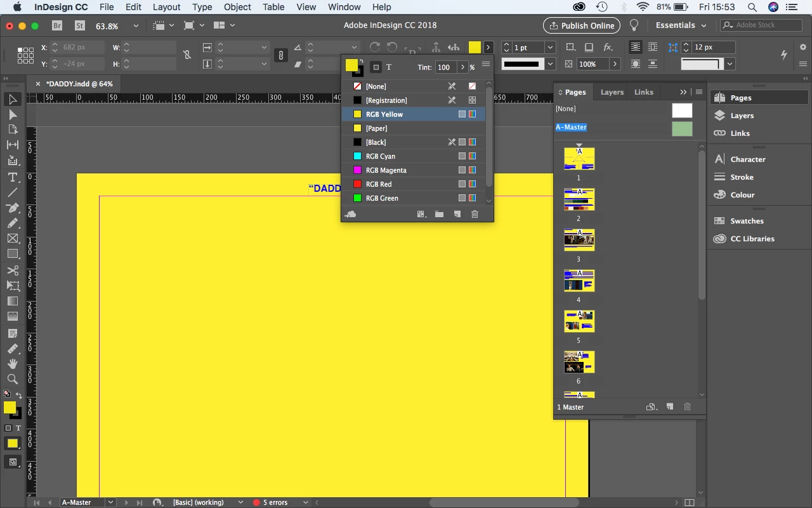812x508 pixels.
Task: Select the Zoom tool
Action: 12,379
